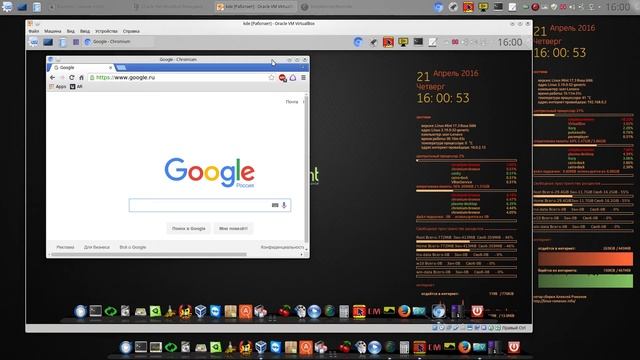Click Chromium's horizontal scrollbar at the bottom
This screenshot has height=360, width=640.
click(149, 255)
